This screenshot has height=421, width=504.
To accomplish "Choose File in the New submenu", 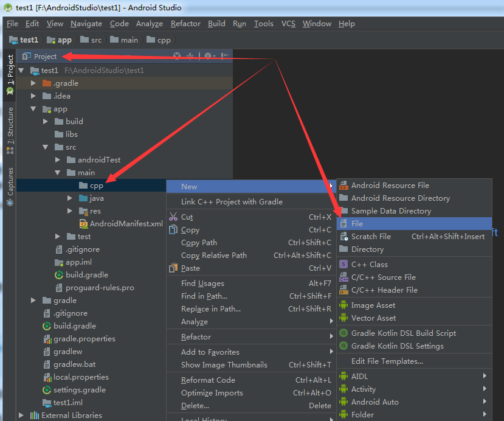I will click(414, 223).
